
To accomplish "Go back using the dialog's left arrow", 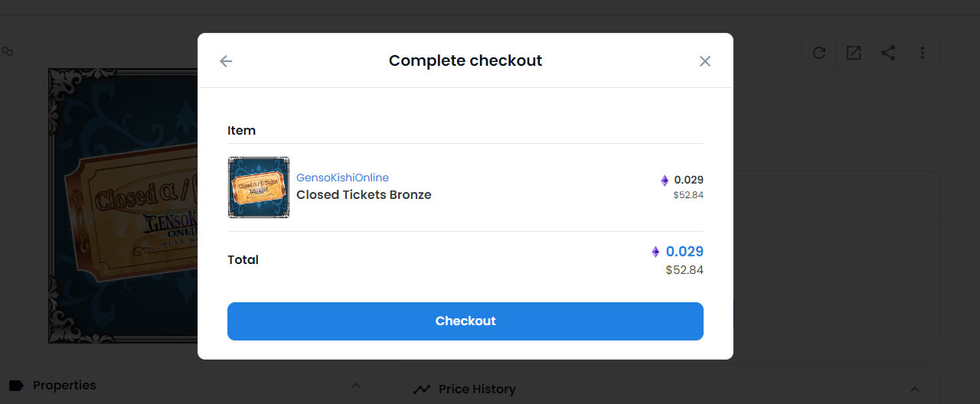I will point(226,61).
